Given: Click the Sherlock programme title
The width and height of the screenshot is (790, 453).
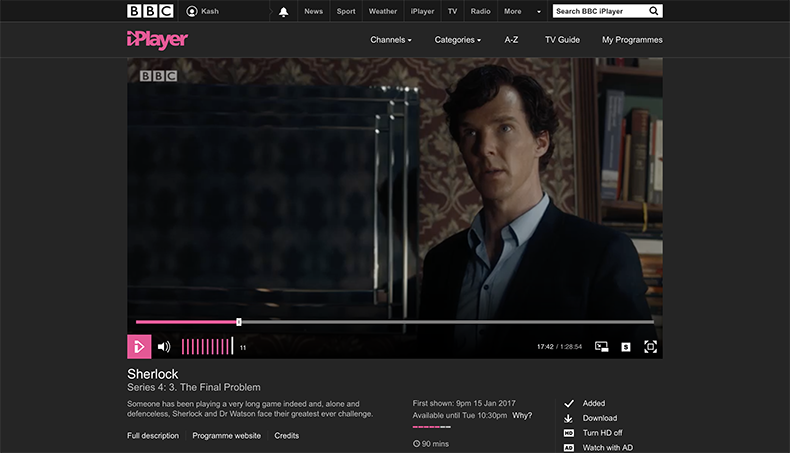Looking at the screenshot, I should (153, 374).
